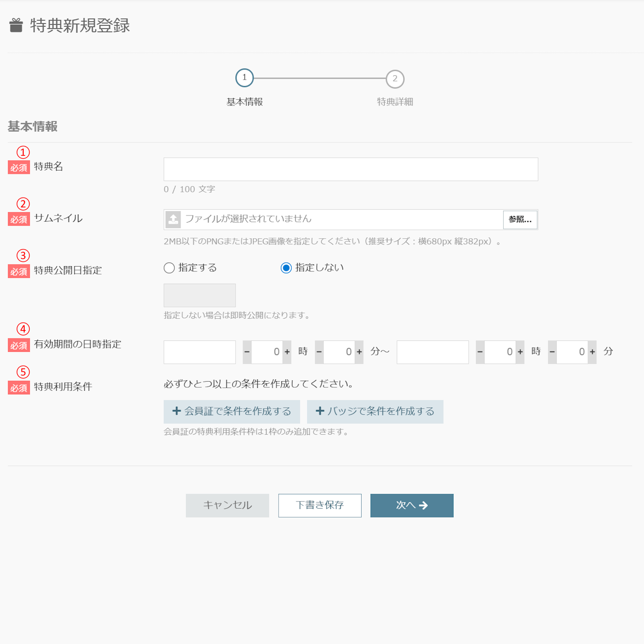The image size is (644, 644).
Task: Click バッジで条件を作成する button
Action: point(375,411)
